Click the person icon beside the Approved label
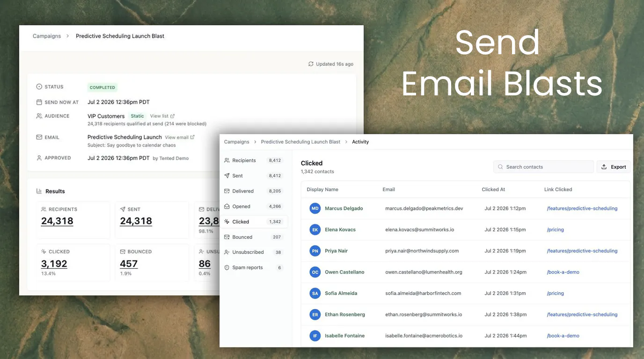Screen dimensions: 644x359 tap(39, 158)
